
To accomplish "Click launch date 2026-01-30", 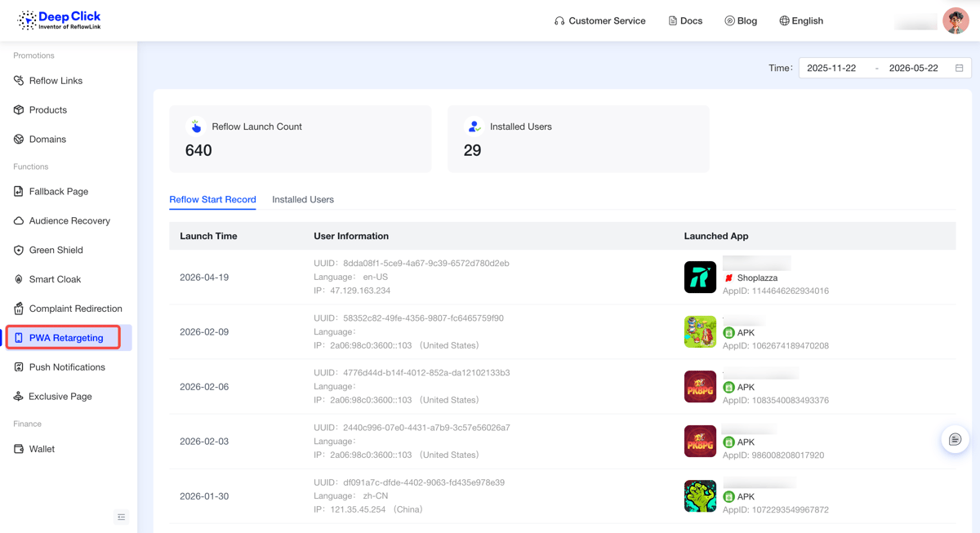I will tap(204, 496).
